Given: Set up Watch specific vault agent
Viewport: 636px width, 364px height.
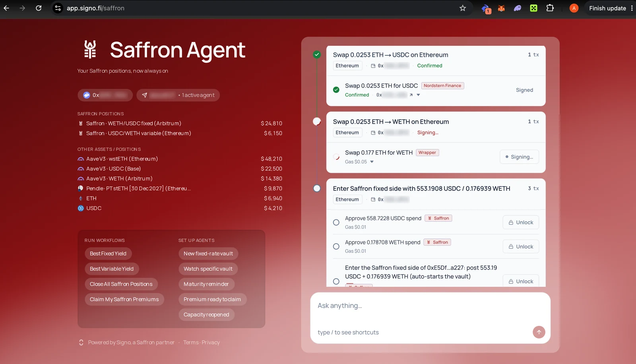Looking at the screenshot, I should click(x=208, y=269).
